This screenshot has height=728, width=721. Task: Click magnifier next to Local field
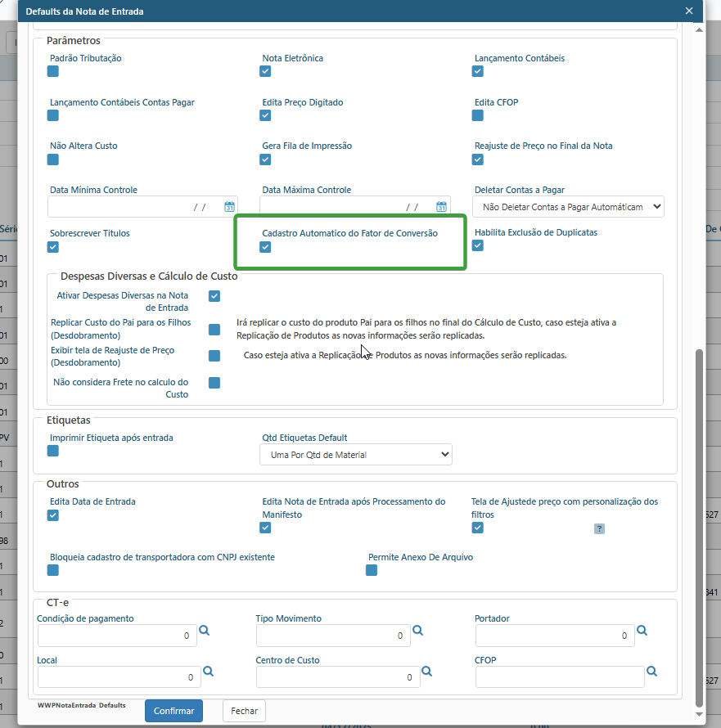tap(208, 671)
